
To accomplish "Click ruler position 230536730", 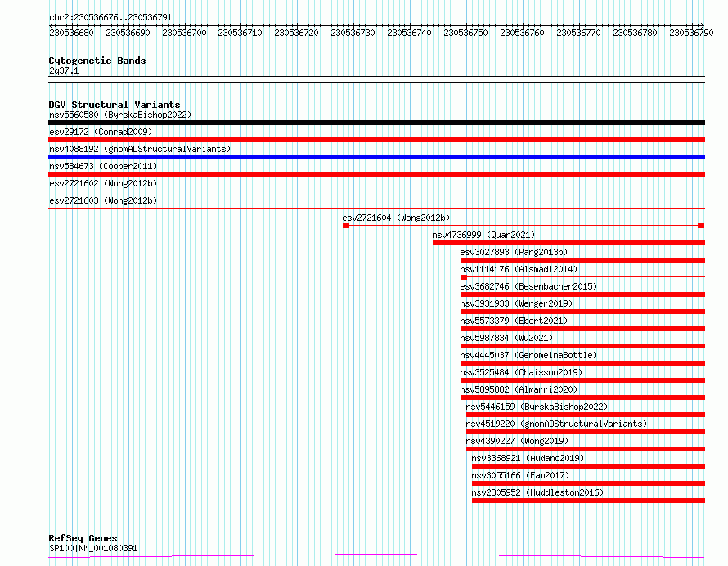I will click(x=353, y=33).
